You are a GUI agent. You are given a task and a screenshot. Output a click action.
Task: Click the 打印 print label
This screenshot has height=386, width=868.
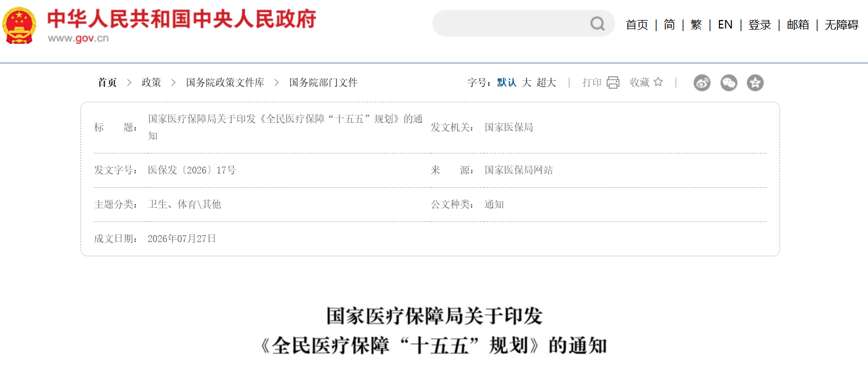[592, 82]
